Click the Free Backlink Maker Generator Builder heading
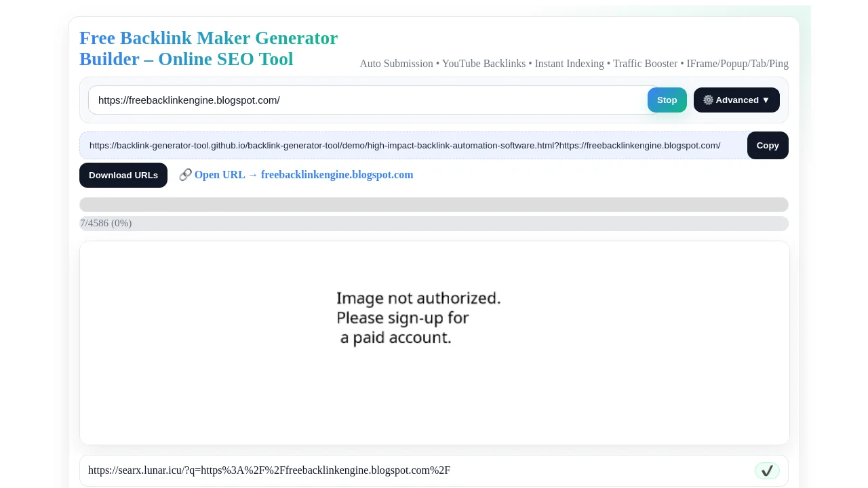 (x=209, y=48)
